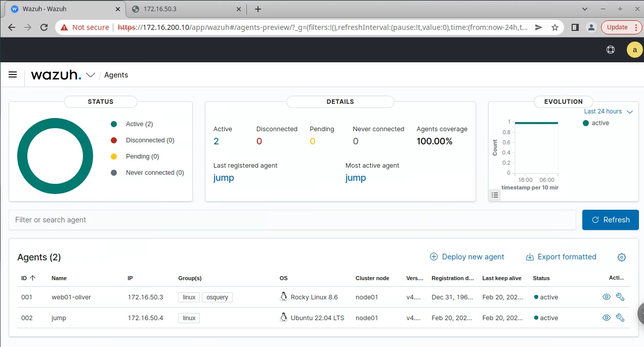
Task: Click linux group badge for web01-oliver
Action: (189, 297)
